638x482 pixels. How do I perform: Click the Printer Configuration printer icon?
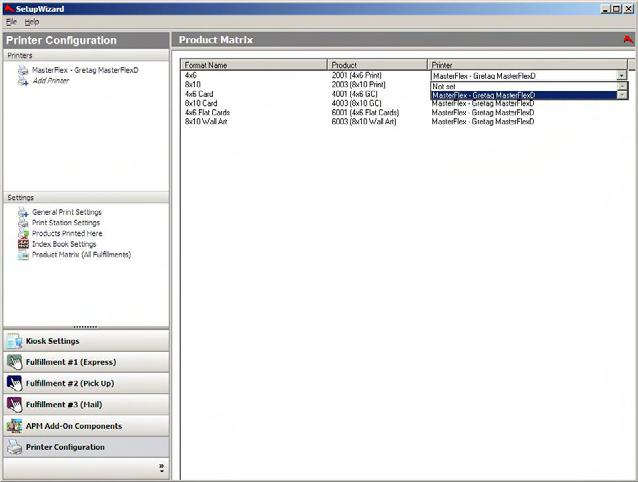(15, 447)
